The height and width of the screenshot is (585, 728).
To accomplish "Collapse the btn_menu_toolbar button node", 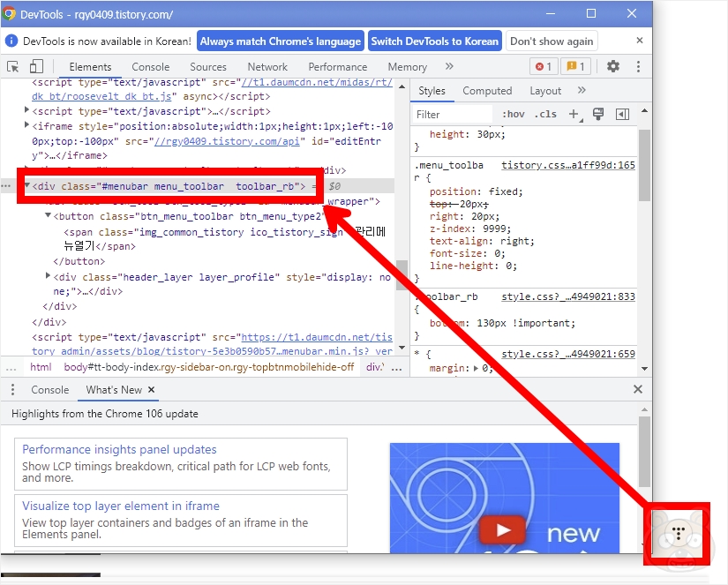I will coord(48,216).
